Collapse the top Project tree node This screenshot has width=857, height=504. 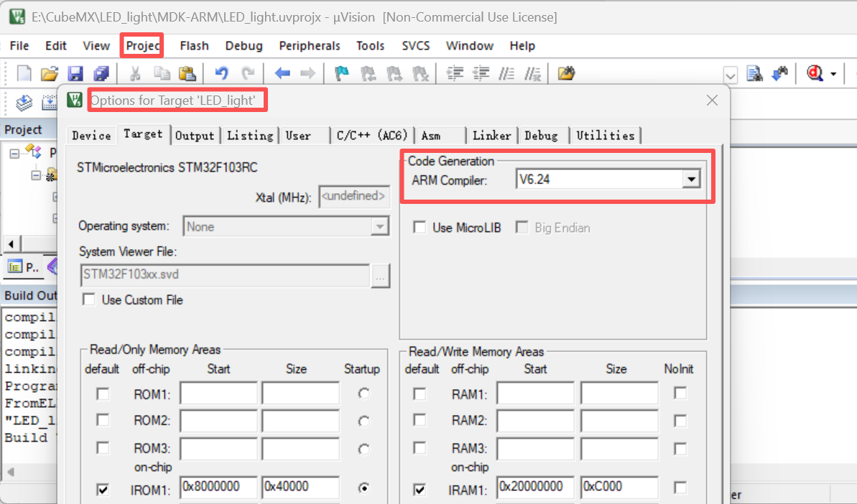coord(14,154)
